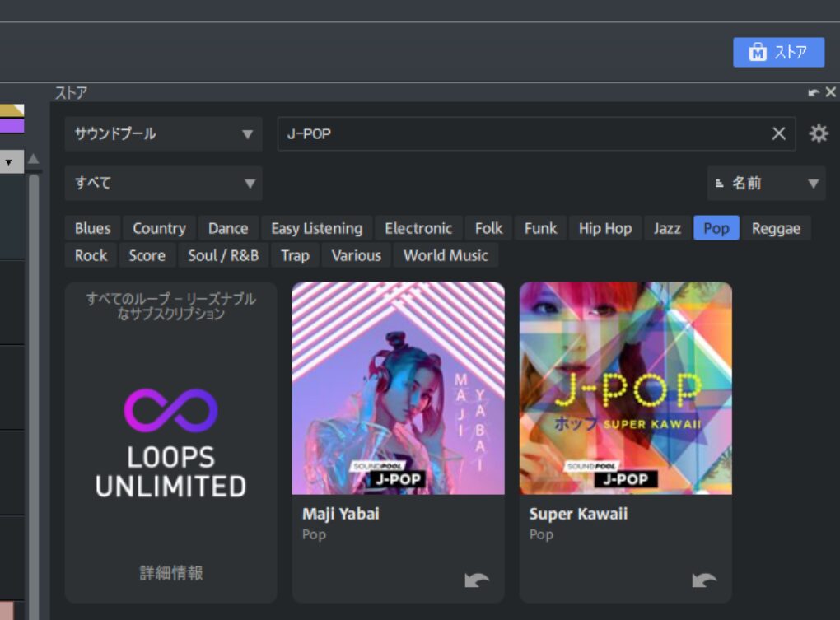Click the Loops Unlimited infinity logo
The image size is (840, 620).
point(171,410)
